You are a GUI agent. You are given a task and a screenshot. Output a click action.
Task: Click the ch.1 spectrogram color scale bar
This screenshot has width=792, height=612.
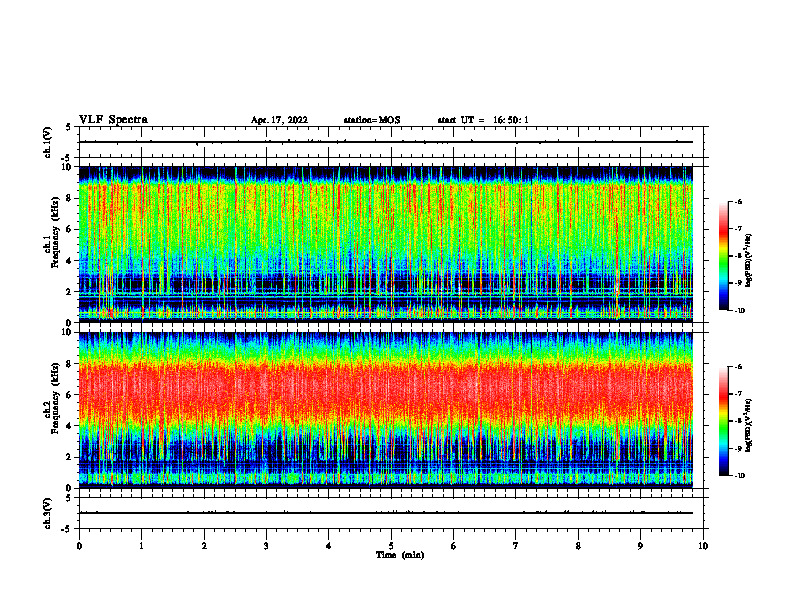[x=724, y=256]
